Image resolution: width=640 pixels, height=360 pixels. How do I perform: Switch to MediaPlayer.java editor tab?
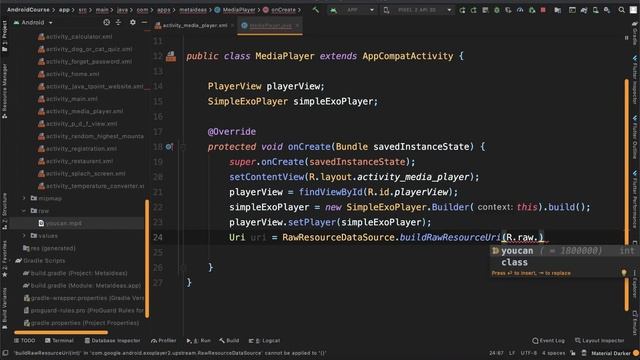[x=270, y=25]
